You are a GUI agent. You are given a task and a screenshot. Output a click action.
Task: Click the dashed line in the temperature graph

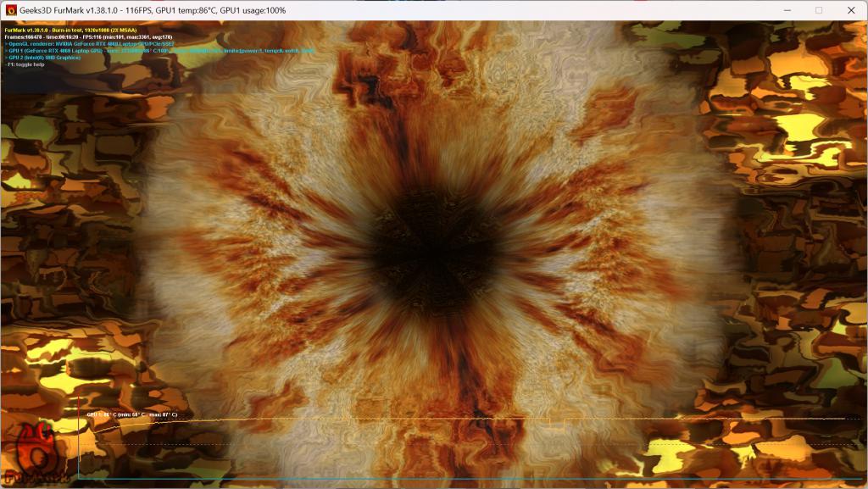click(424, 443)
